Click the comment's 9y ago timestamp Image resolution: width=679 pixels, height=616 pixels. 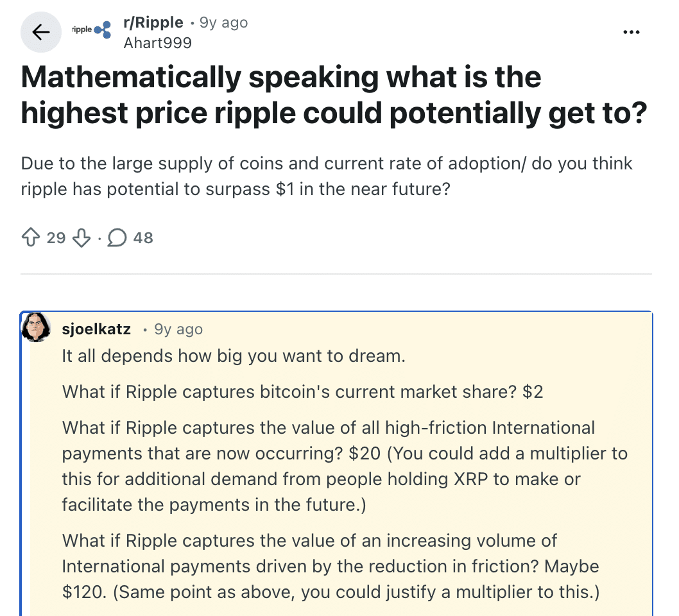(x=177, y=329)
